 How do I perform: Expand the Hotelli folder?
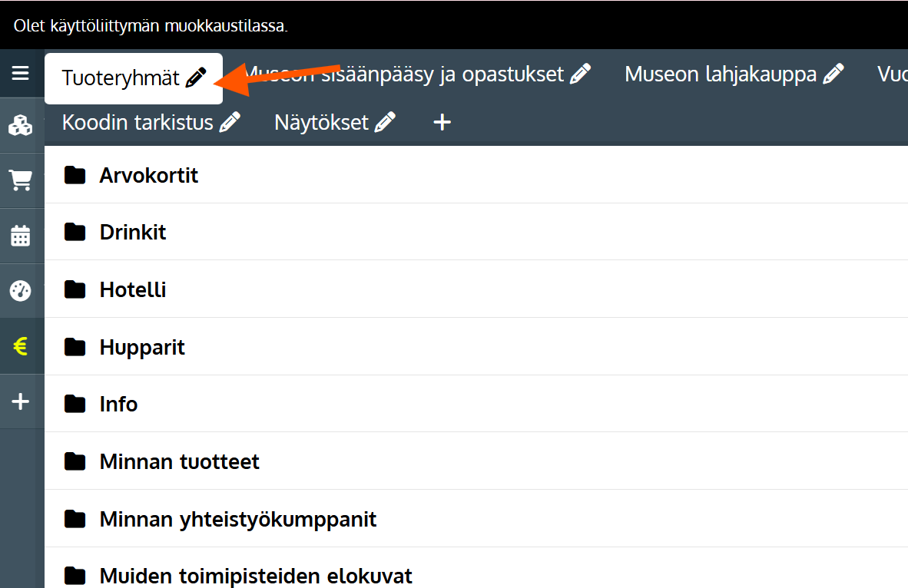[x=132, y=289]
